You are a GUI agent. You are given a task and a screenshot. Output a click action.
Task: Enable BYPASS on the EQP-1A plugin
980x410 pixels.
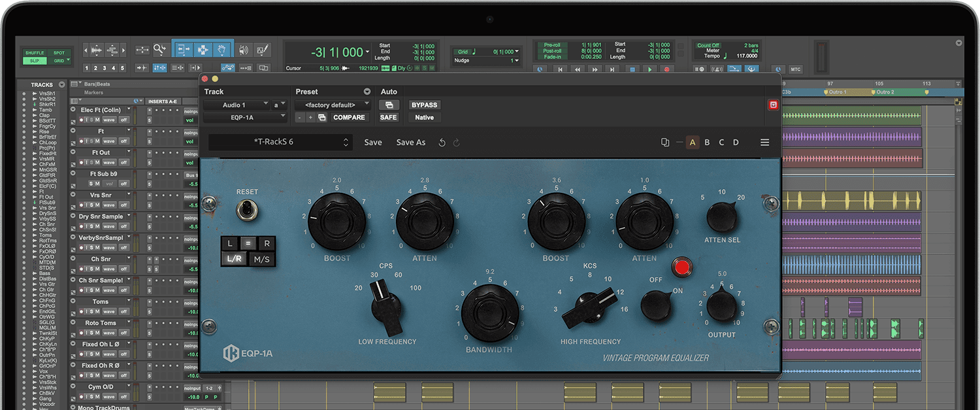coord(424,105)
